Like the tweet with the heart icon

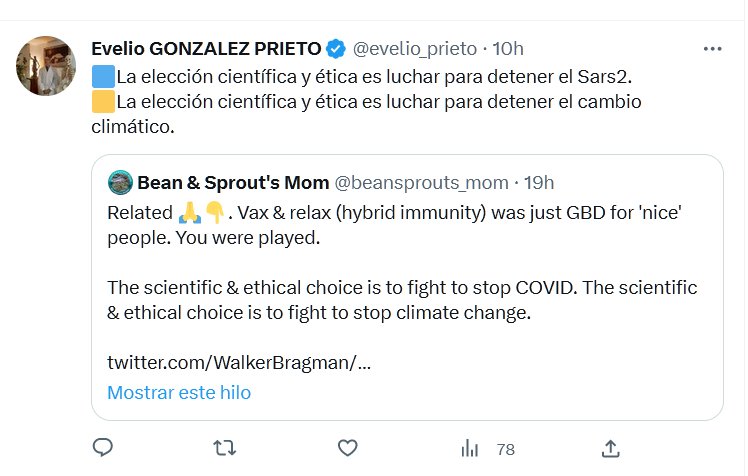[x=347, y=448]
